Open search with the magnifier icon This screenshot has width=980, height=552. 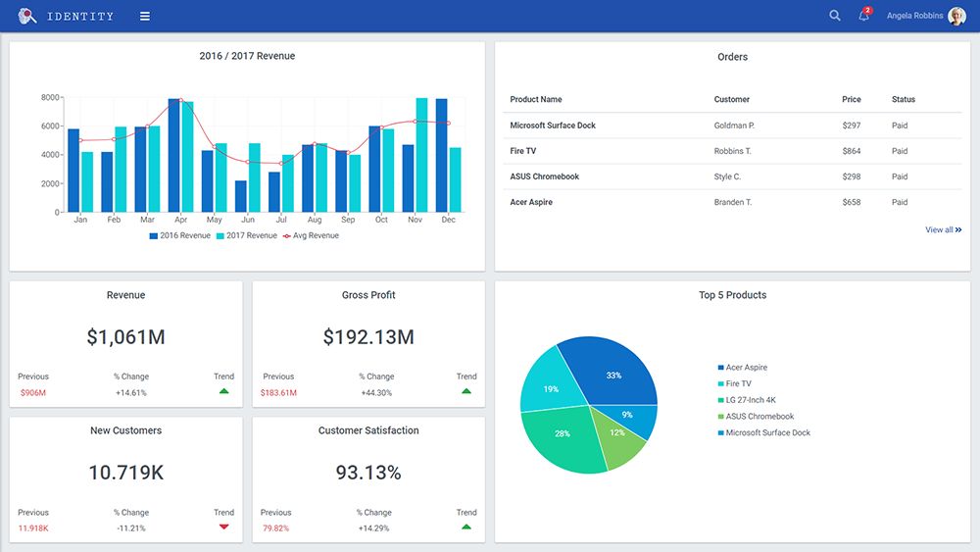835,16
